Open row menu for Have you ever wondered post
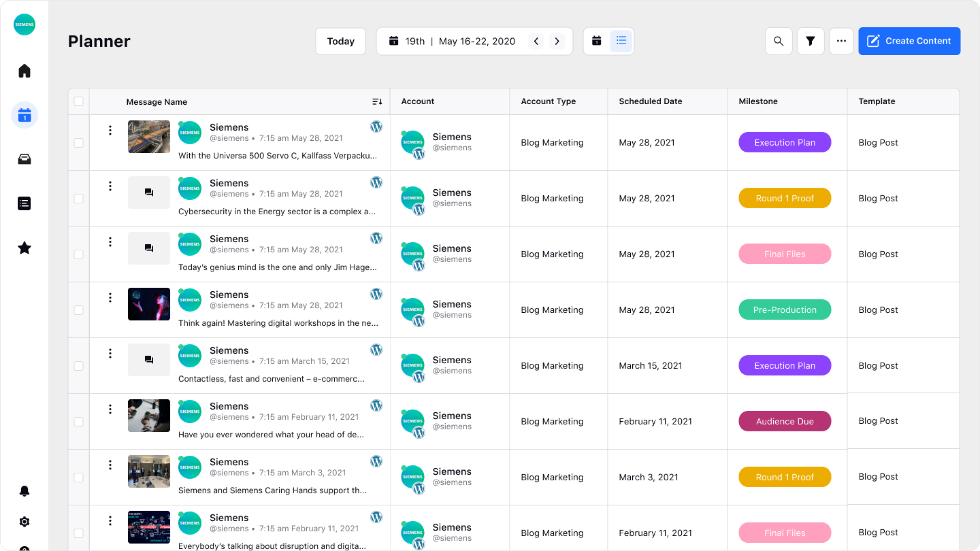This screenshot has height=551, width=980. point(110,409)
